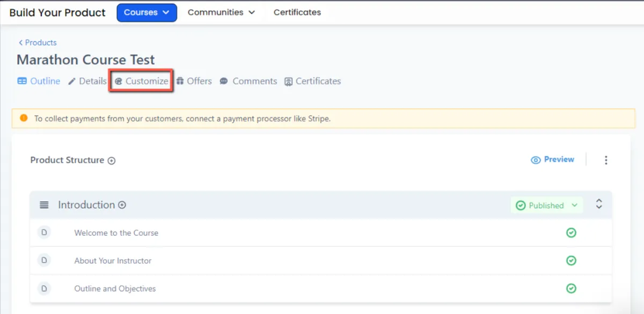Add item with Product Structure plus icon
This screenshot has width=644, height=314.
112,160
